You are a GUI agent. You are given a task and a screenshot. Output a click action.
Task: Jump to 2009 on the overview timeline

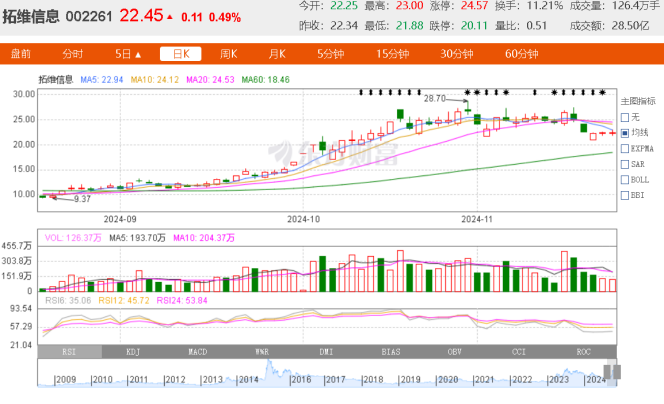click(66, 379)
